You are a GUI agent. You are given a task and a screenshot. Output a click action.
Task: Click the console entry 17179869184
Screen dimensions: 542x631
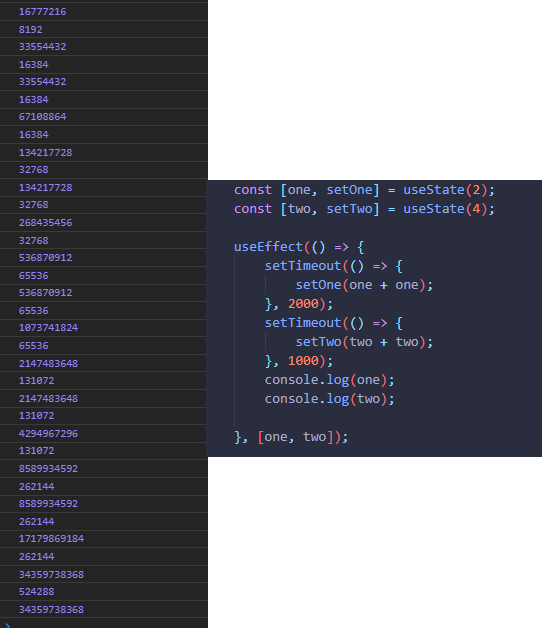pyautogui.click(x=52, y=538)
